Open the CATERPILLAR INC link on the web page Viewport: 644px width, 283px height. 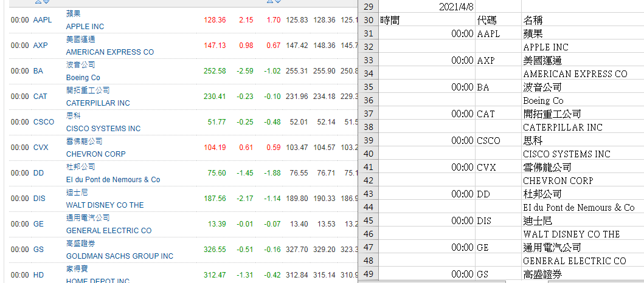point(98,103)
